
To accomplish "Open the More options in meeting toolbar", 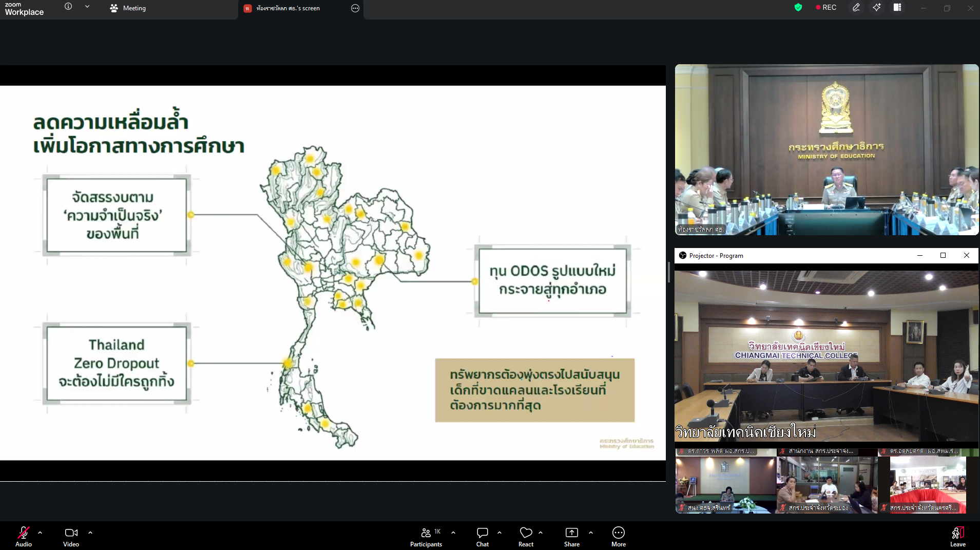I will [x=618, y=536].
